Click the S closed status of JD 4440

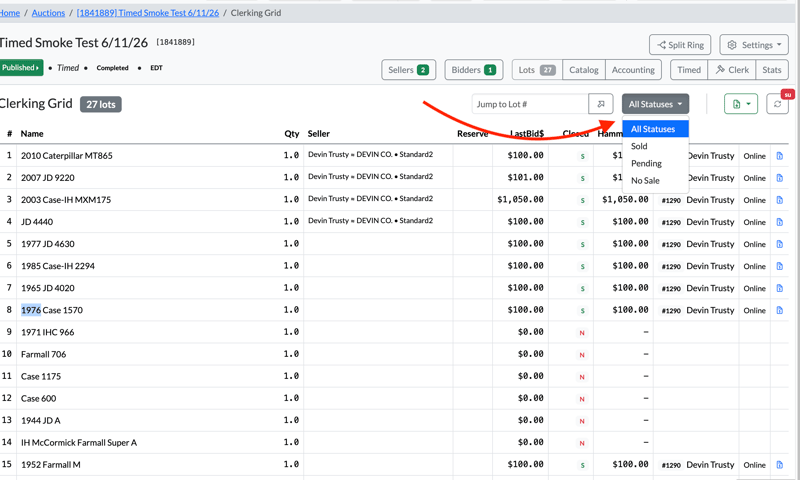coord(582,222)
